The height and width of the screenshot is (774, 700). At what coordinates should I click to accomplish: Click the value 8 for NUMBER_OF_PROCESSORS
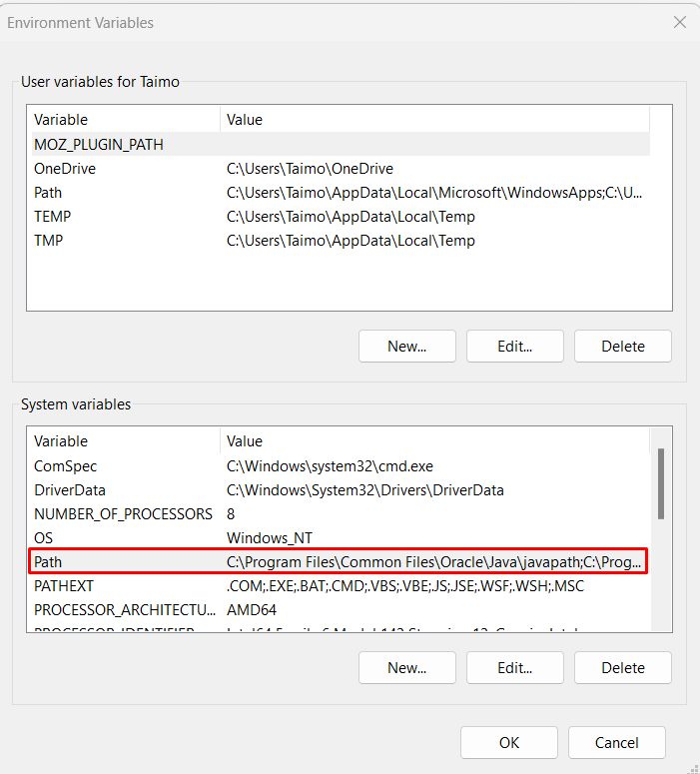(231, 514)
